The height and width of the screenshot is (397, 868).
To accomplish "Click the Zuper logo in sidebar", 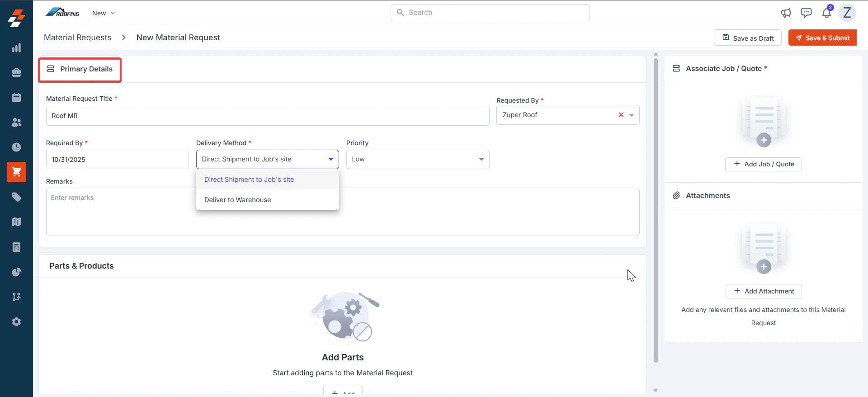I will (16, 19).
